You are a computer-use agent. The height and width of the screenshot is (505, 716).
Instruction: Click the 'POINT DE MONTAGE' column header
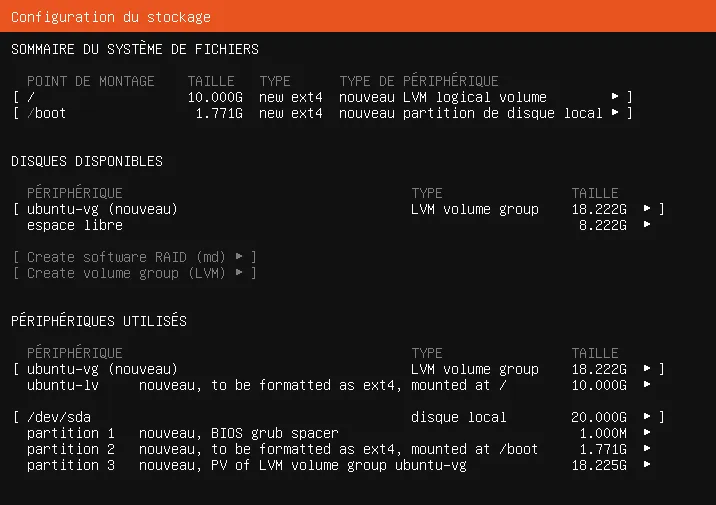pos(90,81)
